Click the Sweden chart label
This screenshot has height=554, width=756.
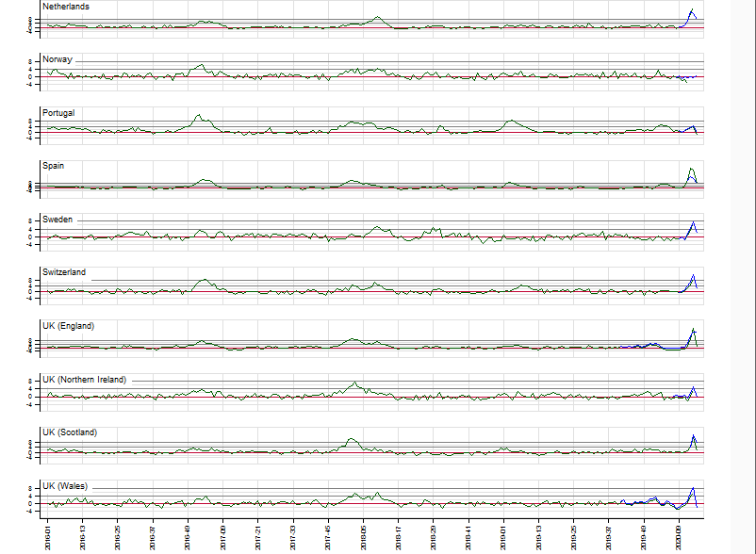[58, 220]
